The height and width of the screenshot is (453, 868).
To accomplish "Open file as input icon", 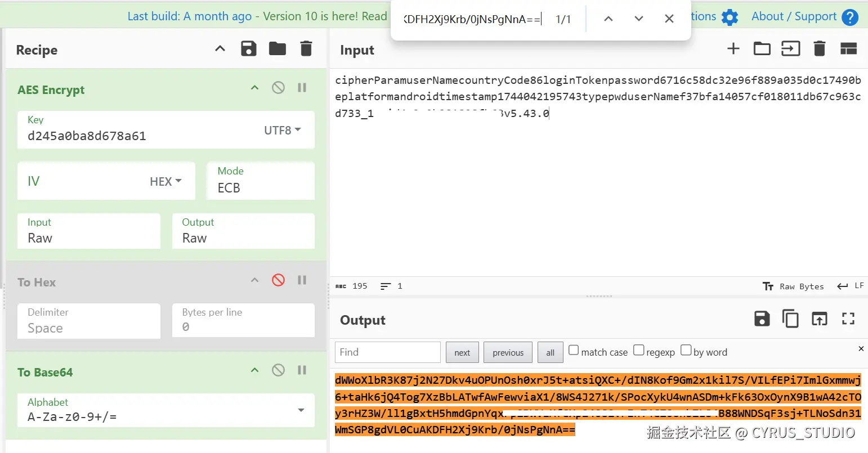I will 790,49.
